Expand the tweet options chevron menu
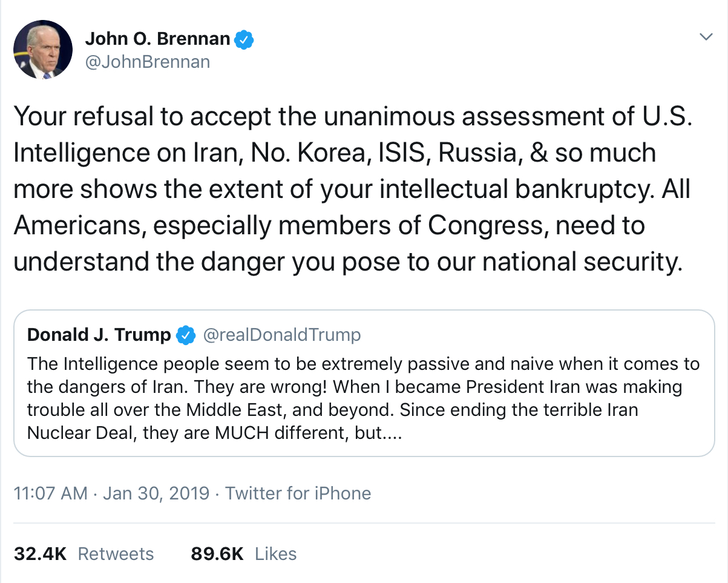 click(x=706, y=37)
